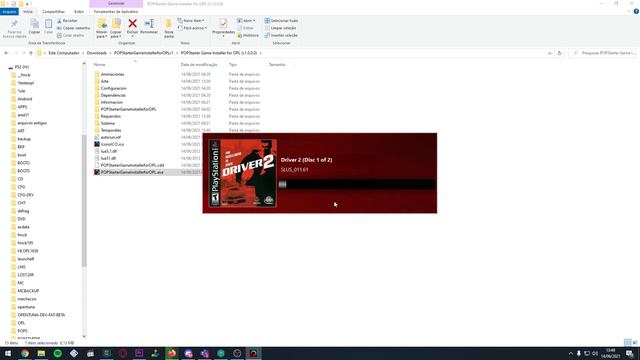The height and width of the screenshot is (360, 640).
Task: Switch to the Compartilhar tab
Action: [53, 11]
